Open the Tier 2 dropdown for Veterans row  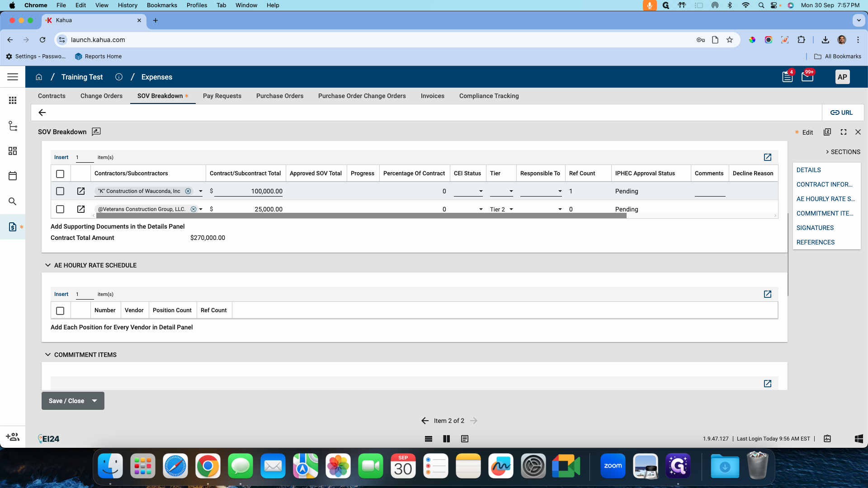click(511, 209)
